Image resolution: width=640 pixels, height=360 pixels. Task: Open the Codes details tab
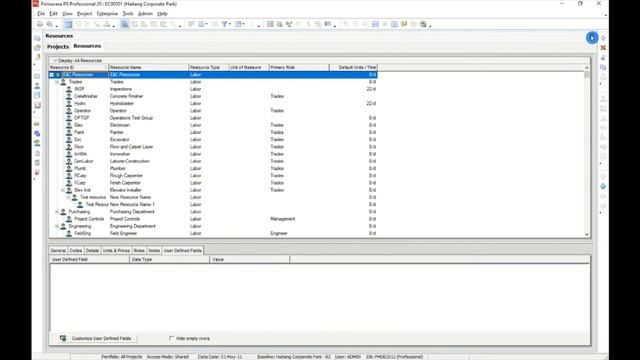coord(76,251)
